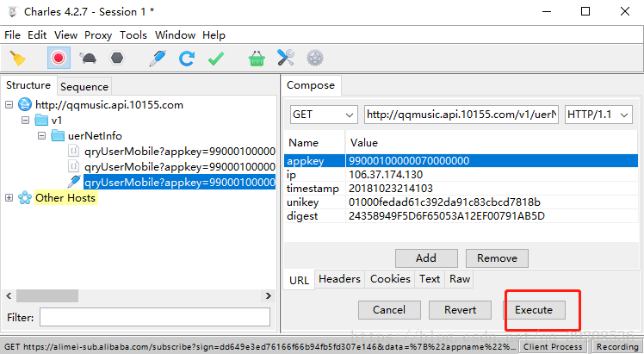
Task: Select the appkey value 99000100000070000000
Action: coord(492,160)
